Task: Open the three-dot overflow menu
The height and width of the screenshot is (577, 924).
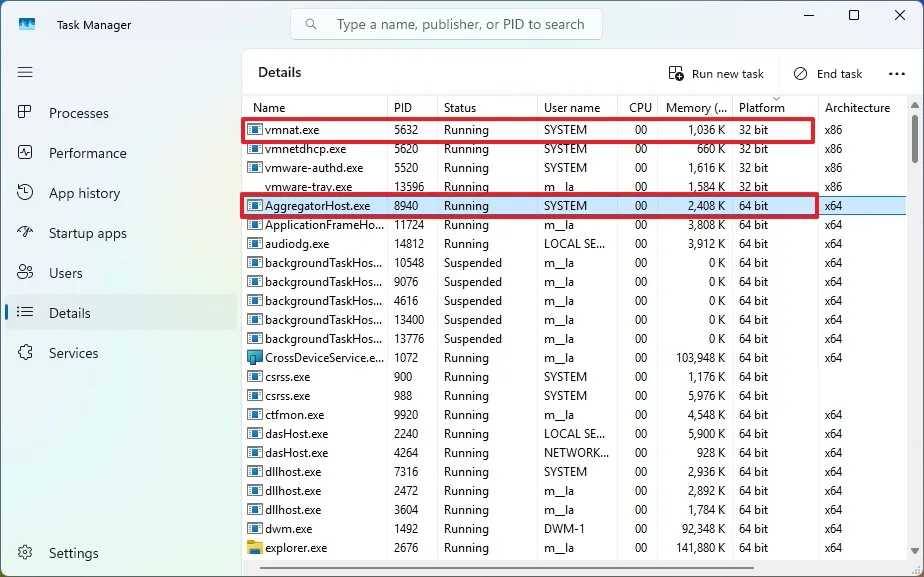Action: 897,72
